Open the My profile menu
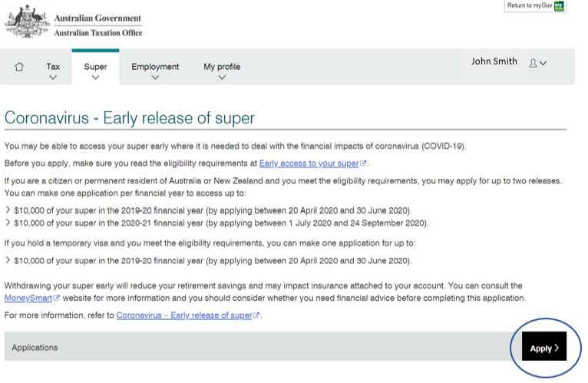The width and height of the screenshot is (588, 383). point(222,67)
